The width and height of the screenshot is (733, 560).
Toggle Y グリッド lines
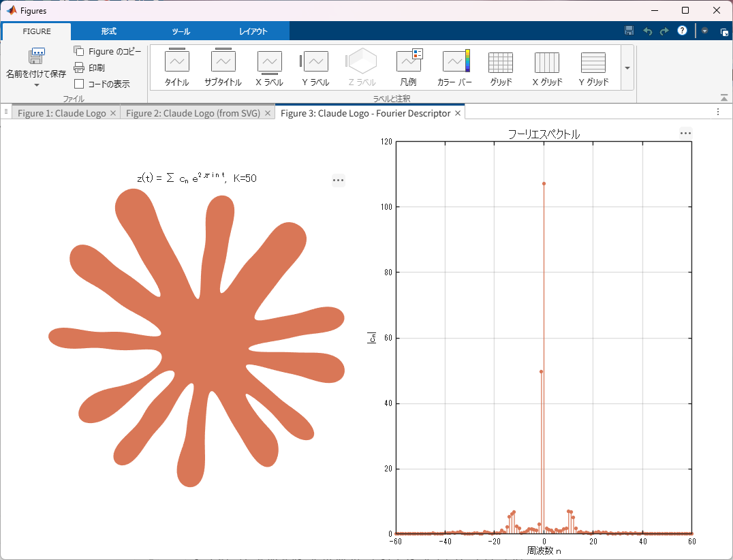(593, 67)
